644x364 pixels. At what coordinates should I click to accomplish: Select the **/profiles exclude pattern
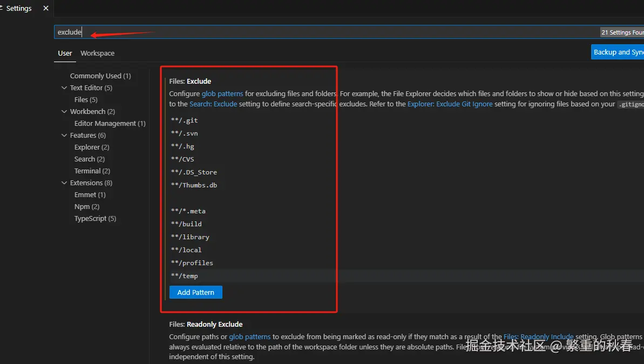tap(192, 263)
